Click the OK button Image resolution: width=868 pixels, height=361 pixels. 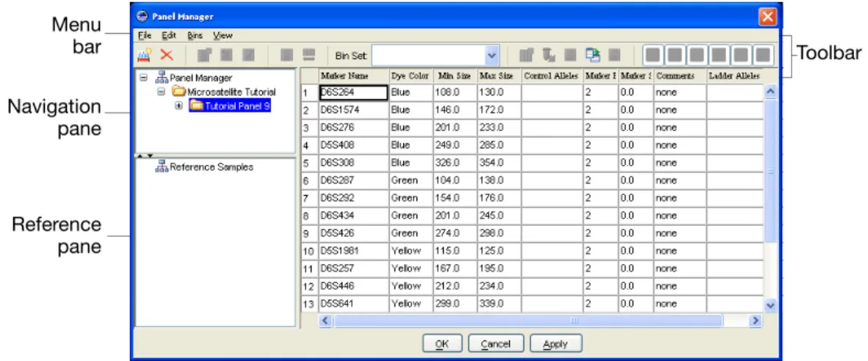442,343
